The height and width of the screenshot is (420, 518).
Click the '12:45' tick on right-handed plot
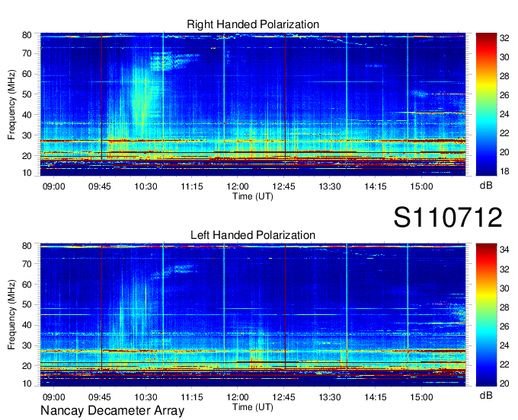tap(284, 186)
